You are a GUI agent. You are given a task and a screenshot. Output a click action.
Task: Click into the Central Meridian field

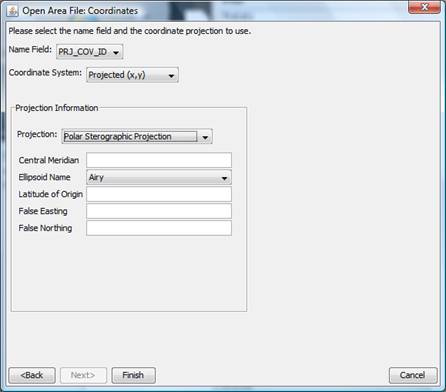pyautogui.click(x=159, y=160)
